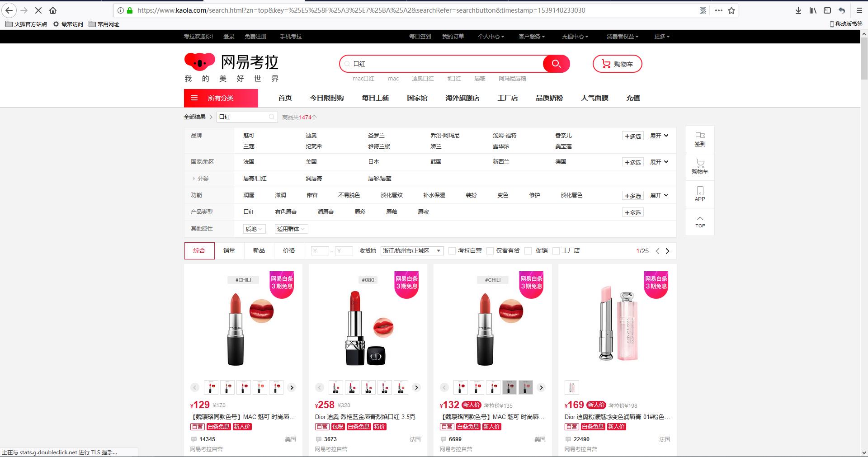The width and height of the screenshot is (868, 457).
Task: Open the shopping cart (购物车) button in the header
Action: [617, 64]
